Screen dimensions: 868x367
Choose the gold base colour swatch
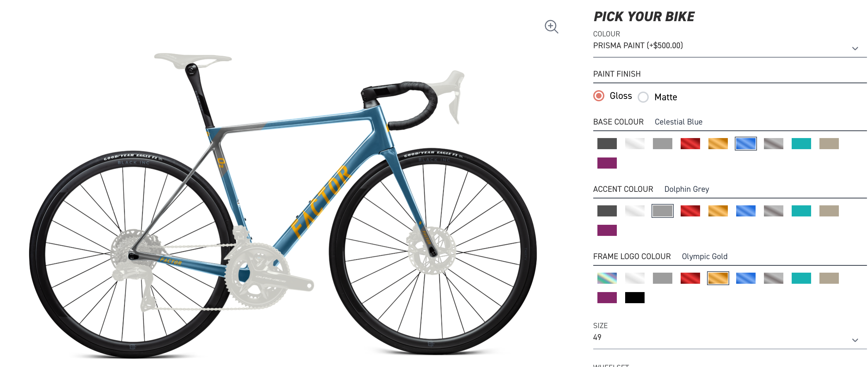click(718, 144)
